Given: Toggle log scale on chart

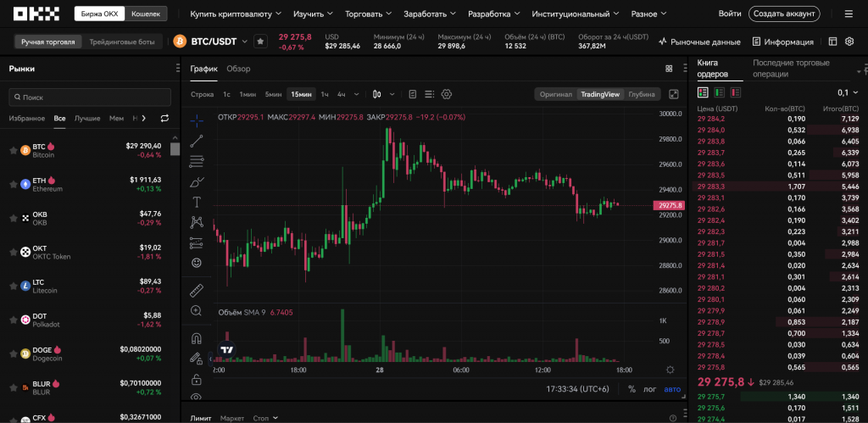Looking at the screenshot, I should (650, 389).
